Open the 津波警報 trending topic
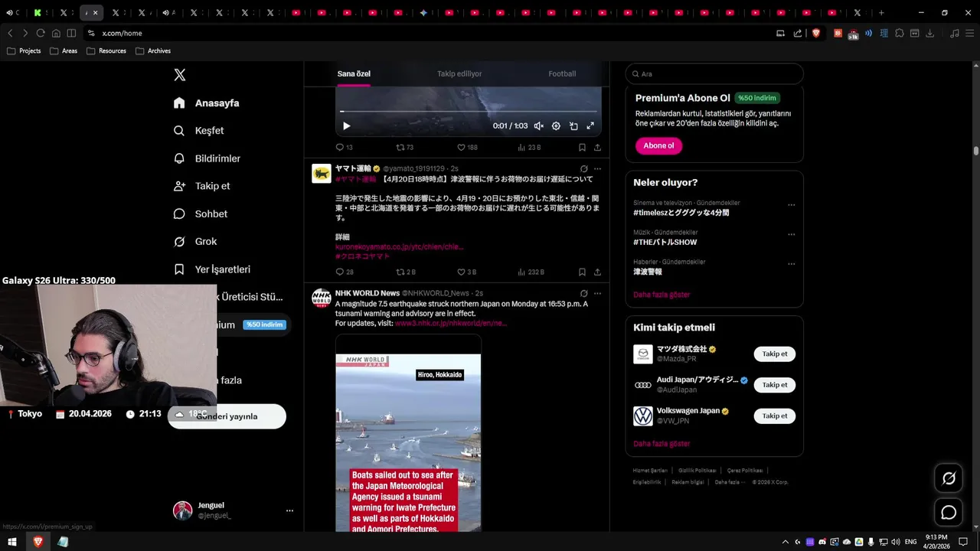980x551 pixels. tap(648, 272)
